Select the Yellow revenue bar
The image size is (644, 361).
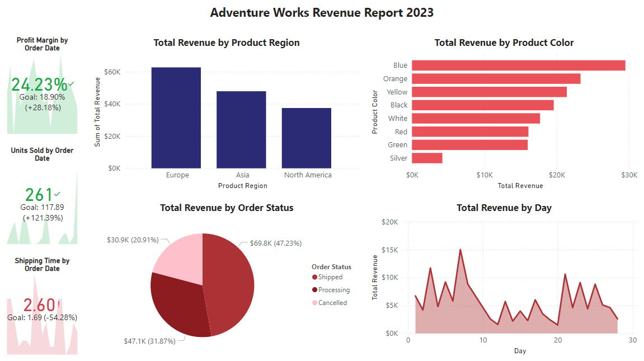pyautogui.click(x=489, y=92)
